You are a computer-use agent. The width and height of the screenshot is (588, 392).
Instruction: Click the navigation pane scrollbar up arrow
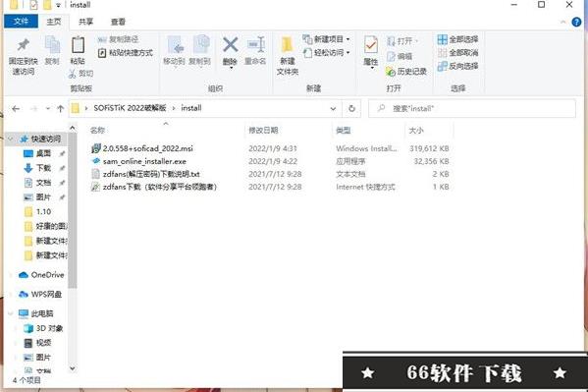[73, 129]
